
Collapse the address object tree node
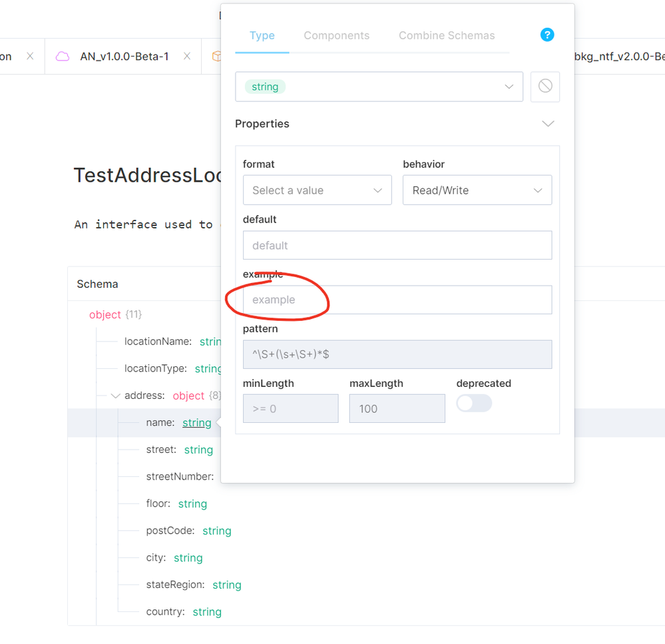click(116, 396)
